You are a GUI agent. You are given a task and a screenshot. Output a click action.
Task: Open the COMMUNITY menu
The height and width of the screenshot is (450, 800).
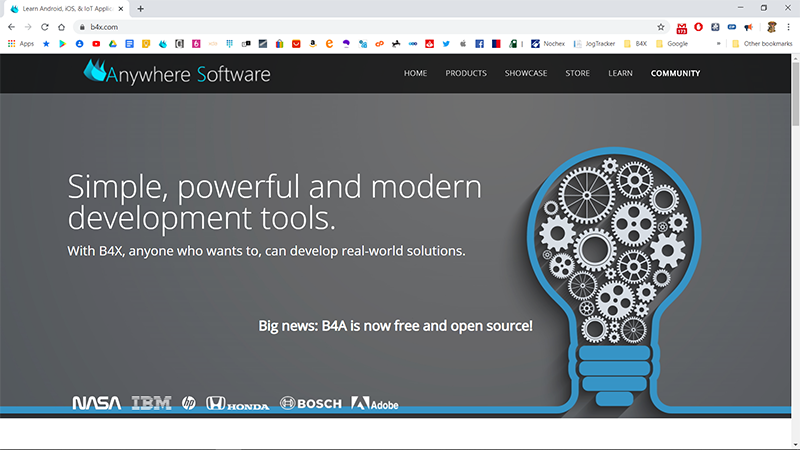coord(676,73)
